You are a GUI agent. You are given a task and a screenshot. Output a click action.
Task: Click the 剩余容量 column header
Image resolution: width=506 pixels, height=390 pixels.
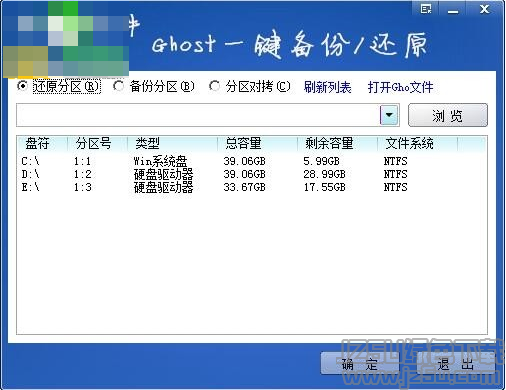tap(337, 144)
